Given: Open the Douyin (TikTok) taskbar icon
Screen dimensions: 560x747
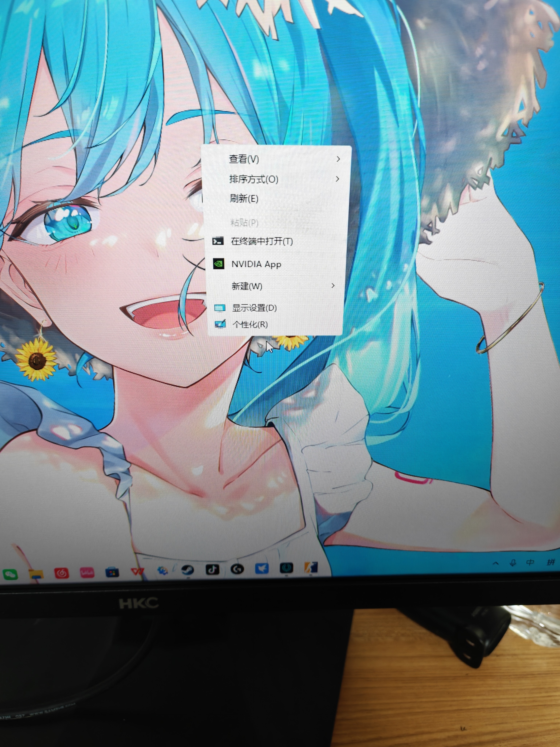Looking at the screenshot, I should 213,570.
